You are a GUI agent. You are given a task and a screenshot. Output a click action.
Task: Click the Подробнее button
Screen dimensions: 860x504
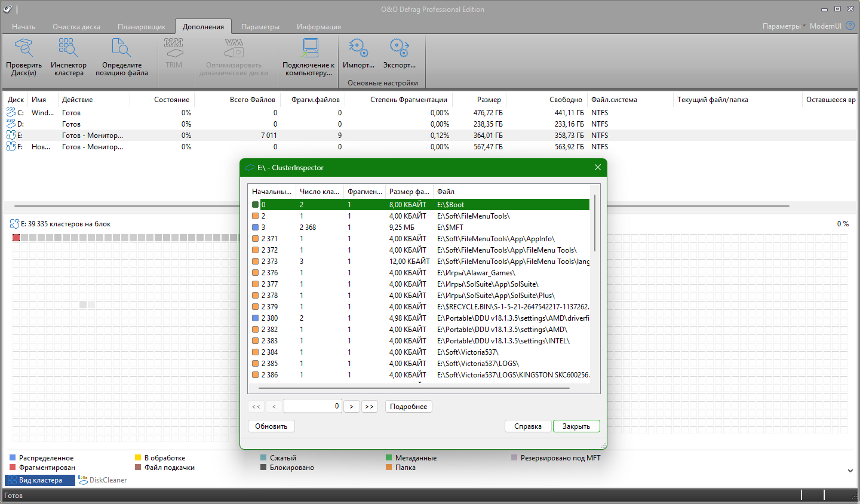[x=408, y=407]
